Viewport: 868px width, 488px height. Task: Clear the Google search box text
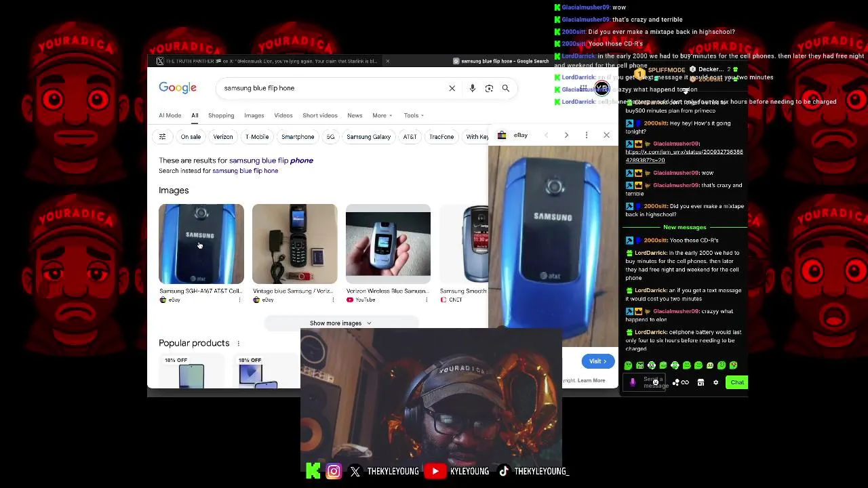point(452,88)
